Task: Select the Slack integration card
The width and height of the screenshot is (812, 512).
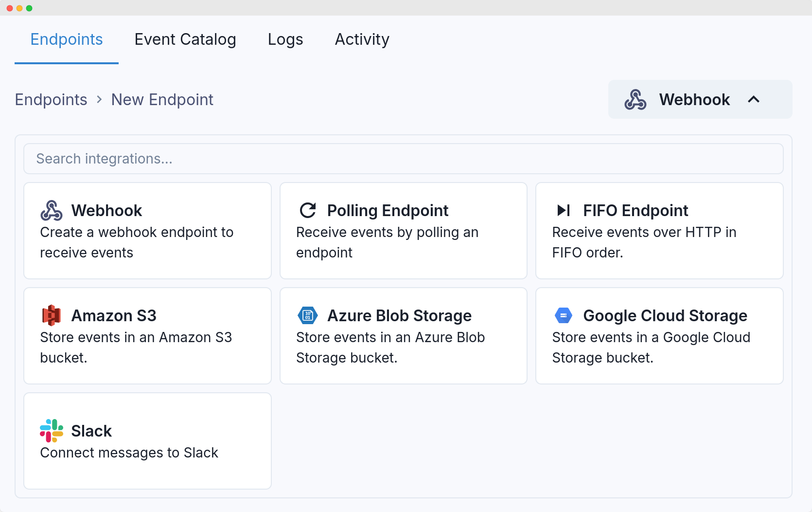Action: pos(147,440)
